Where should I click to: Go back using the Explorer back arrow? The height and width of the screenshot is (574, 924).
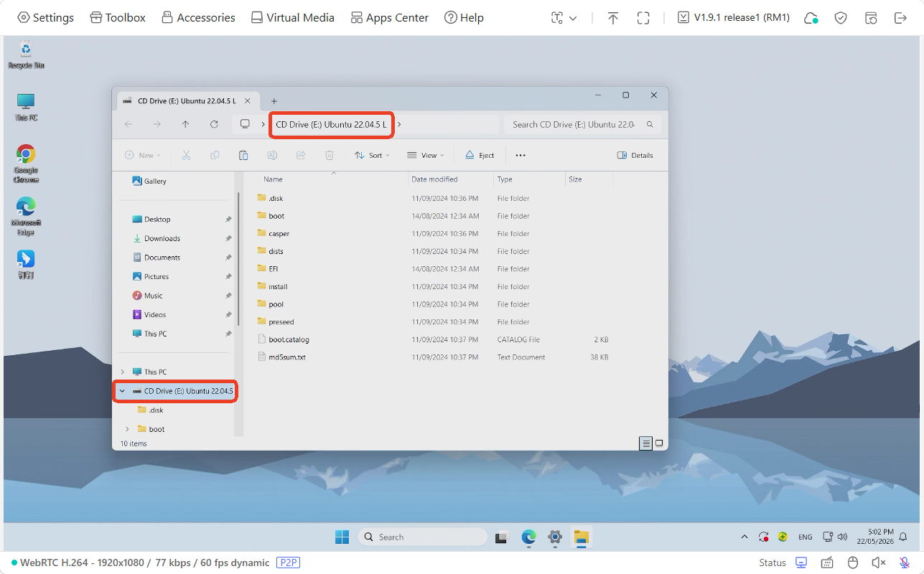[129, 124]
